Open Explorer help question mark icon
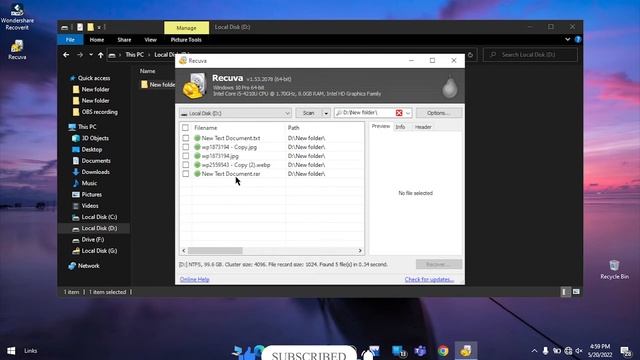The height and width of the screenshot is (360, 640). tap(578, 40)
